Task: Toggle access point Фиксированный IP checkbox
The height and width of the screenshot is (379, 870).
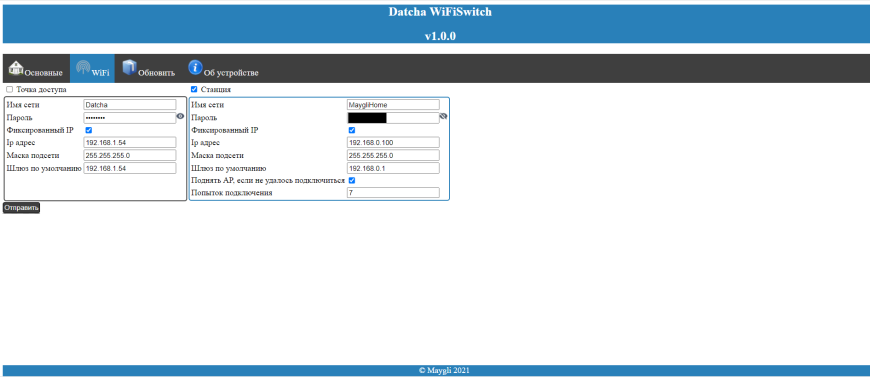Action: [89, 130]
